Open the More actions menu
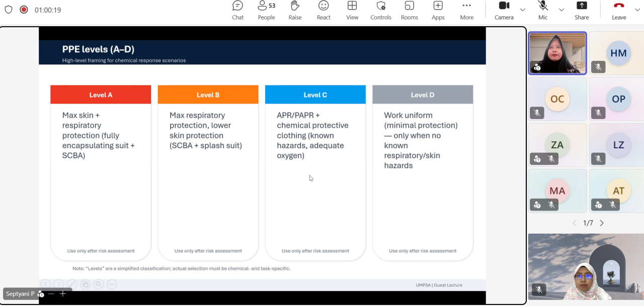This screenshot has height=306, width=644. (466, 11)
